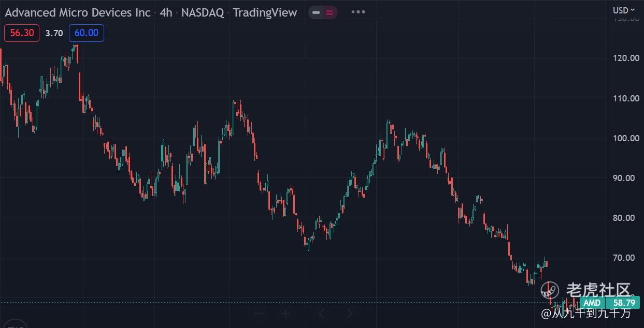Screen dimensions: 644x328
Task: Click the 100.00 price axis label
Action: [x=626, y=138]
